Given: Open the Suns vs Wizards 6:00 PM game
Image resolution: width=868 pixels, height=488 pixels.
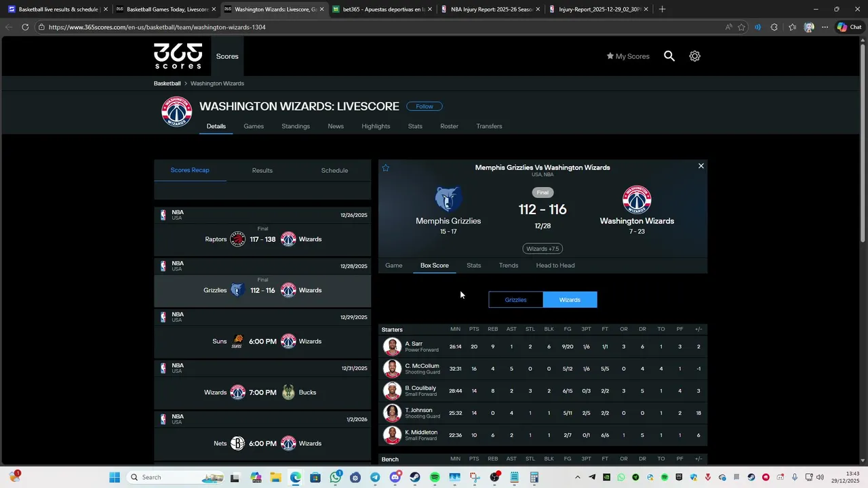Looking at the screenshot, I should pyautogui.click(x=262, y=342).
